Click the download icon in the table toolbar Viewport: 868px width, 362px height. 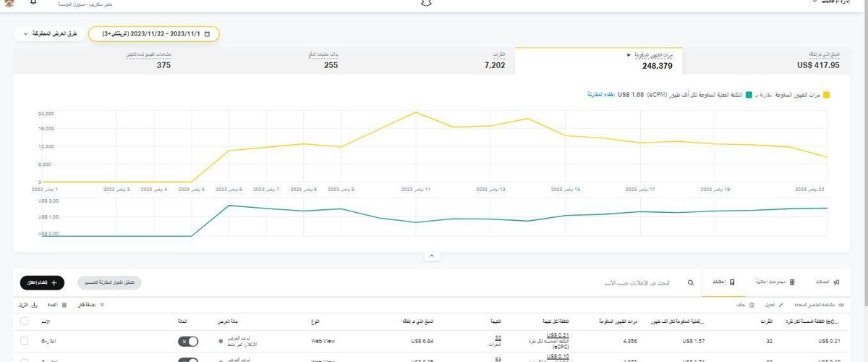[33, 306]
